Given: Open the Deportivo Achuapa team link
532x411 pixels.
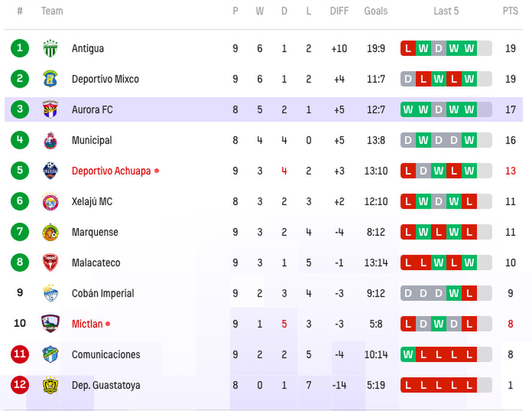Looking at the screenshot, I should pos(111,171).
